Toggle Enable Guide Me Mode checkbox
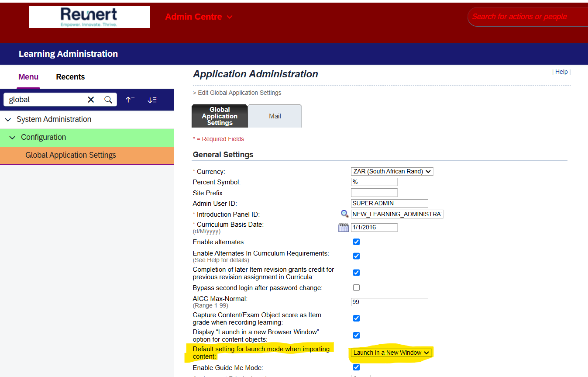Image resolution: width=588 pixels, height=377 pixels. click(356, 367)
